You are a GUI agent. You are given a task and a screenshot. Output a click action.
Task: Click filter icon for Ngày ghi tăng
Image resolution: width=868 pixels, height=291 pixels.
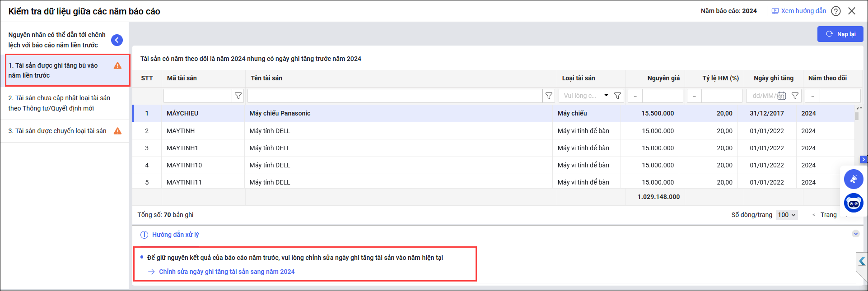[795, 96]
